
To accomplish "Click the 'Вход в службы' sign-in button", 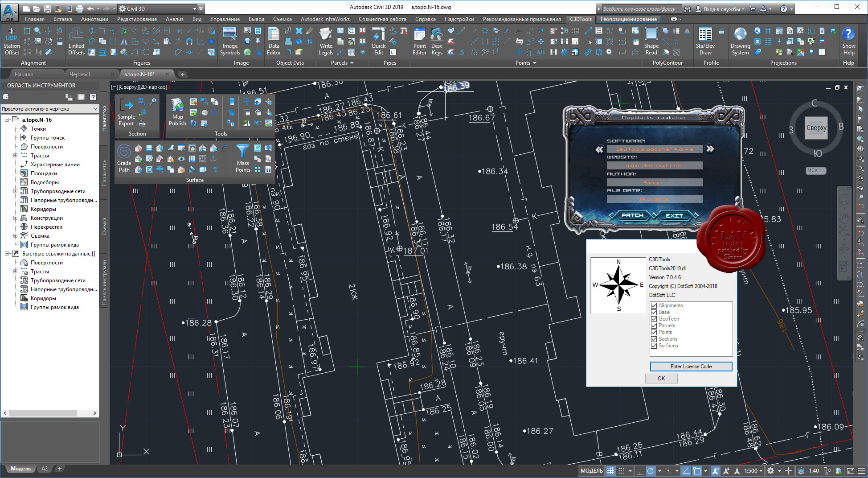I will click(720, 9).
